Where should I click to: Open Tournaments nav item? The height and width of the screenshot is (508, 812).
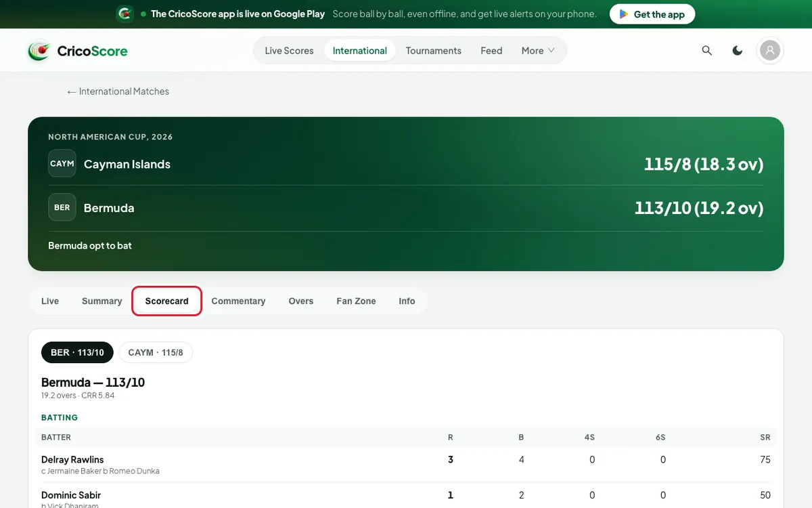(x=434, y=51)
